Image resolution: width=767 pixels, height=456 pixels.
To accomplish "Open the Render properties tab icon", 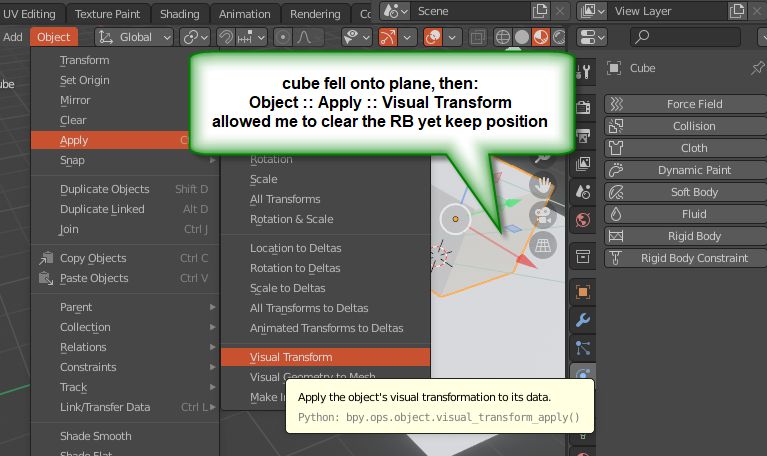I will click(583, 106).
